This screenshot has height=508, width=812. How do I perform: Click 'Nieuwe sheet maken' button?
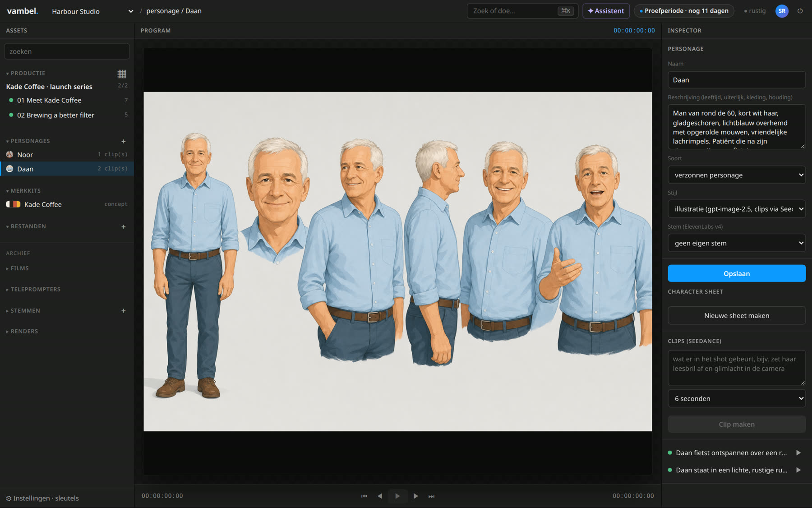click(x=737, y=316)
